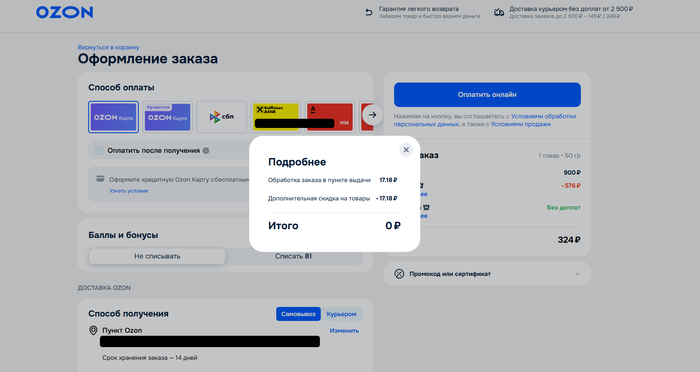Click the Оплатить онлайн button

(x=487, y=95)
